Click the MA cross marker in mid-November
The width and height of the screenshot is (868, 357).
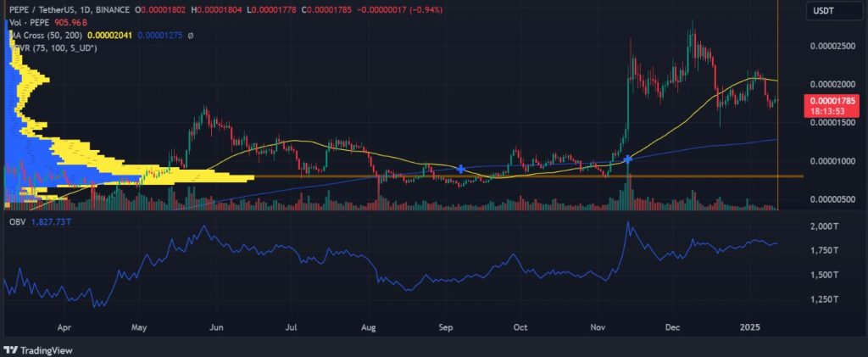coord(628,159)
